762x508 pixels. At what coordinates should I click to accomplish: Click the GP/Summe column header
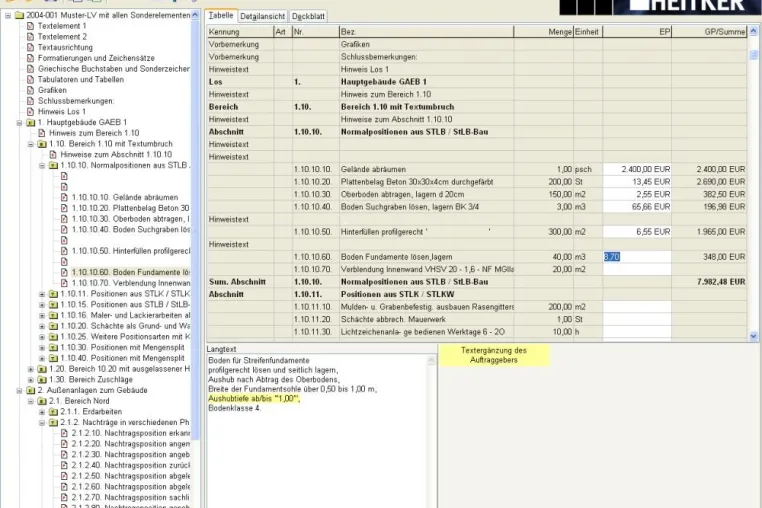tap(709, 32)
